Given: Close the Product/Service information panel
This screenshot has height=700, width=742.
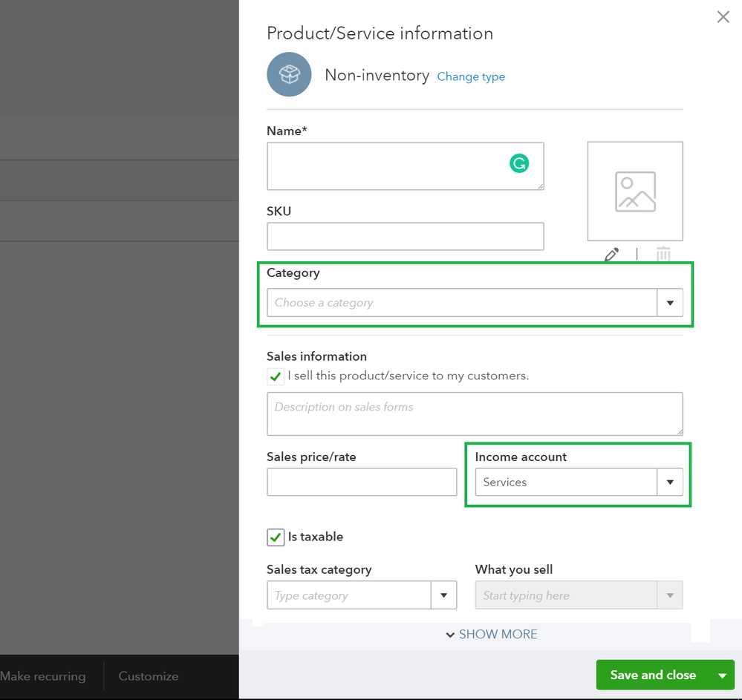Looking at the screenshot, I should click(x=723, y=17).
